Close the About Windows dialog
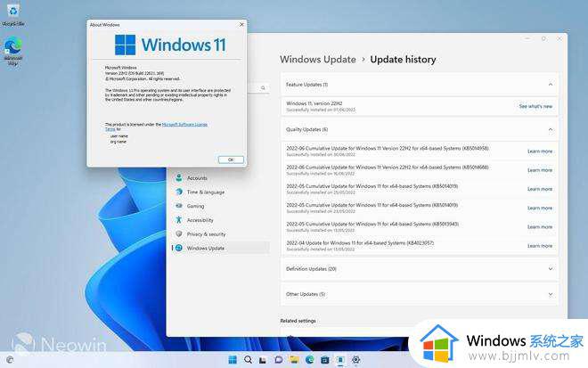This screenshot has width=588, height=368. (241, 24)
